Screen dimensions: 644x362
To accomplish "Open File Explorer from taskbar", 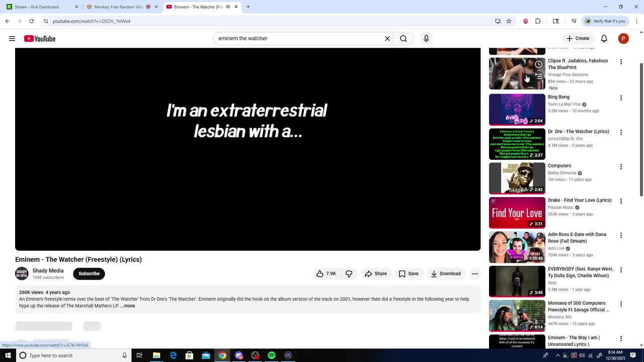I will [156, 355].
